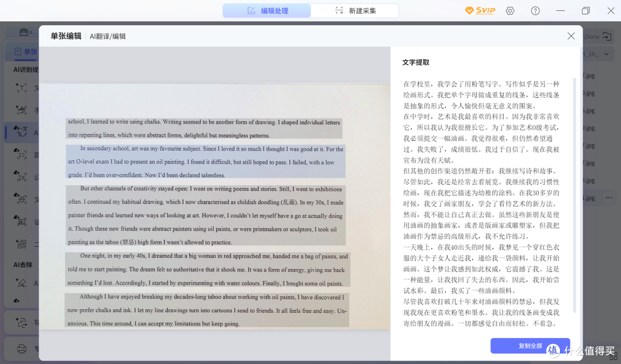Open the 新建采集 tab
Screen dimensions: 621x364
(355, 11)
